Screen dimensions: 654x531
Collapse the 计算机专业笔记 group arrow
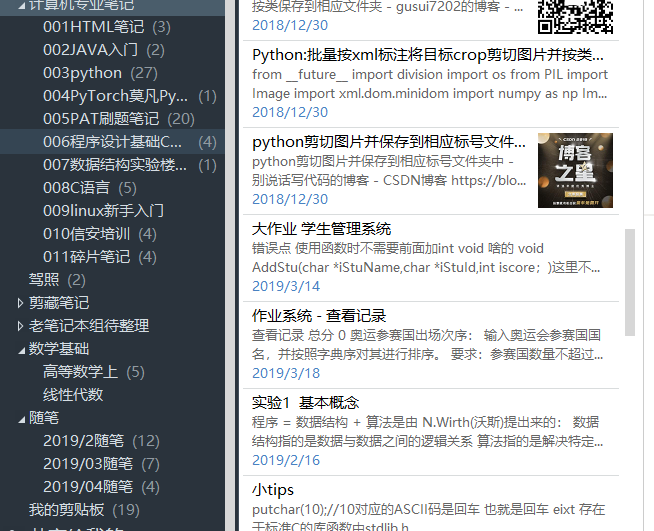coord(21,6)
